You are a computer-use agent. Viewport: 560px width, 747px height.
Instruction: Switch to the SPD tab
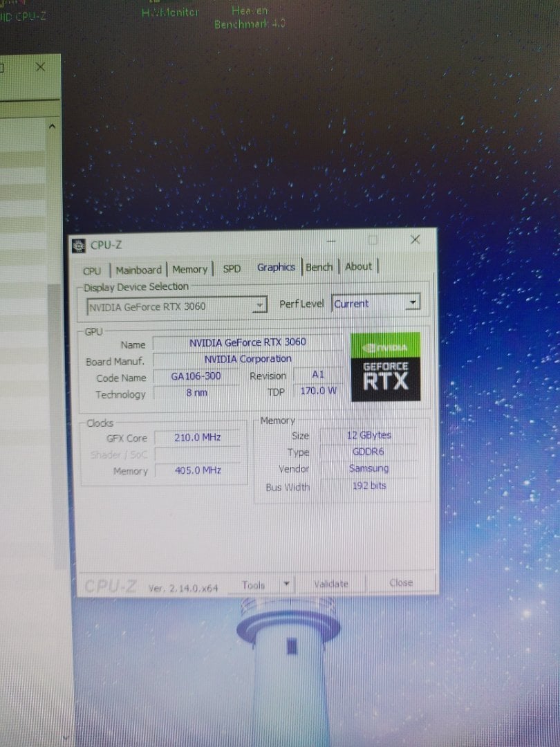[x=232, y=268]
